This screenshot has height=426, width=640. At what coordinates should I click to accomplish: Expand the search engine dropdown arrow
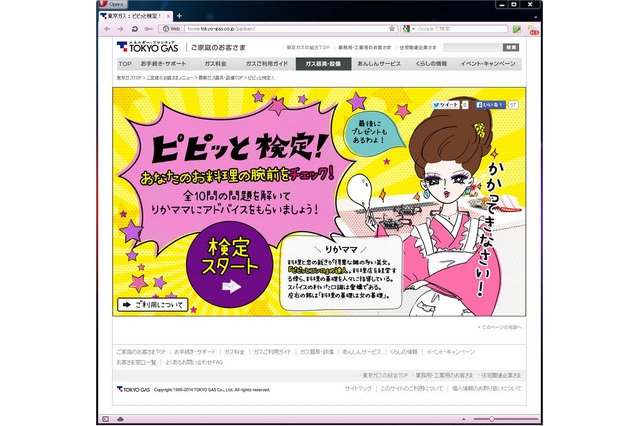tap(413, 29)
